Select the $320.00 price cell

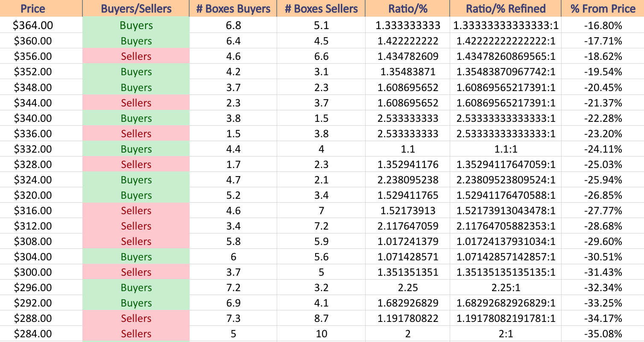(x=41, y=195)
